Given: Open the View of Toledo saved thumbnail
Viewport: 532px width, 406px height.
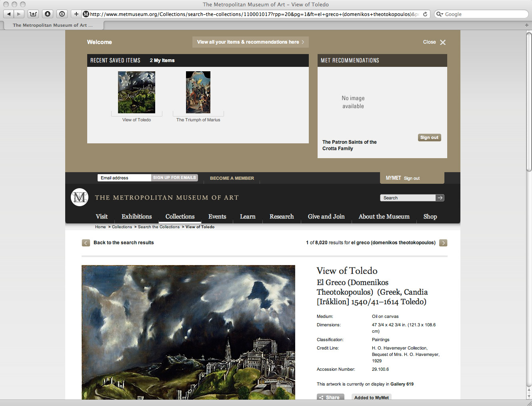Looking at the screenshot, I should [136, 92].
